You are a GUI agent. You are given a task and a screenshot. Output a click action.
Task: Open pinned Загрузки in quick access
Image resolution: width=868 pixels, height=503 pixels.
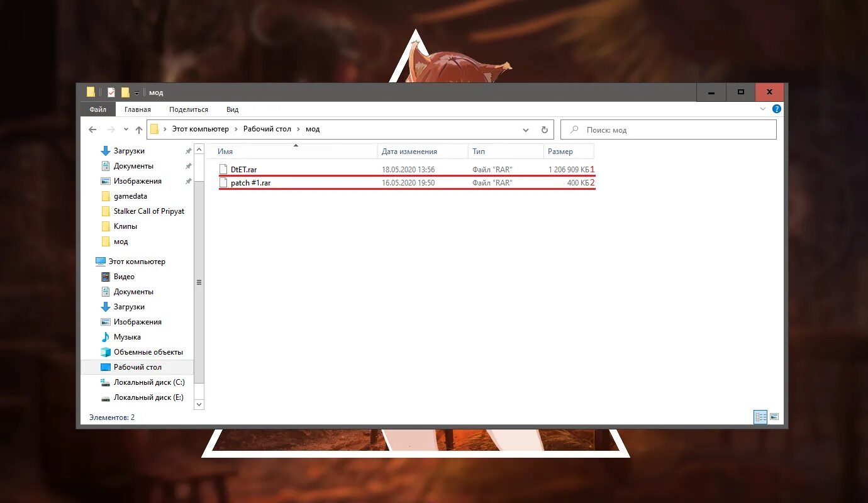click(x=129, y=151)
